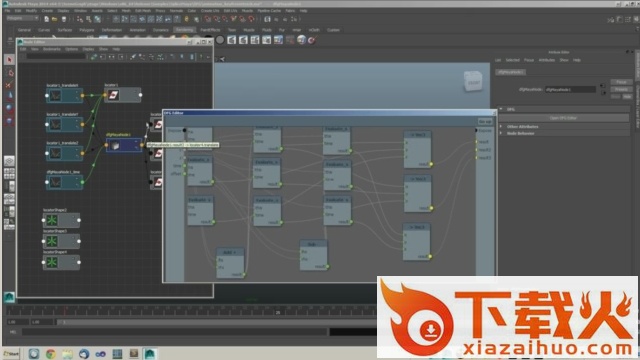Select the dfgMayaNode1 node in Node Editor
This screenshot has width=640, height=360.
click(124, 145)
